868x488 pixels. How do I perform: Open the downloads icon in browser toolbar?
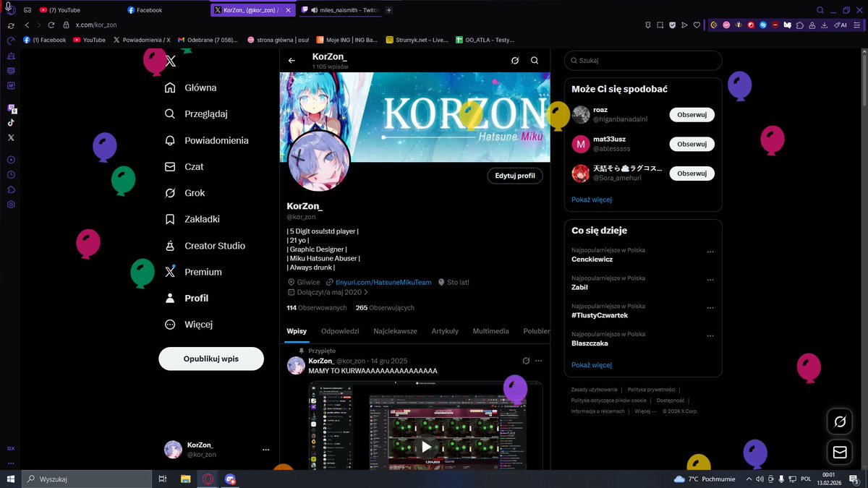coord(825,25)
